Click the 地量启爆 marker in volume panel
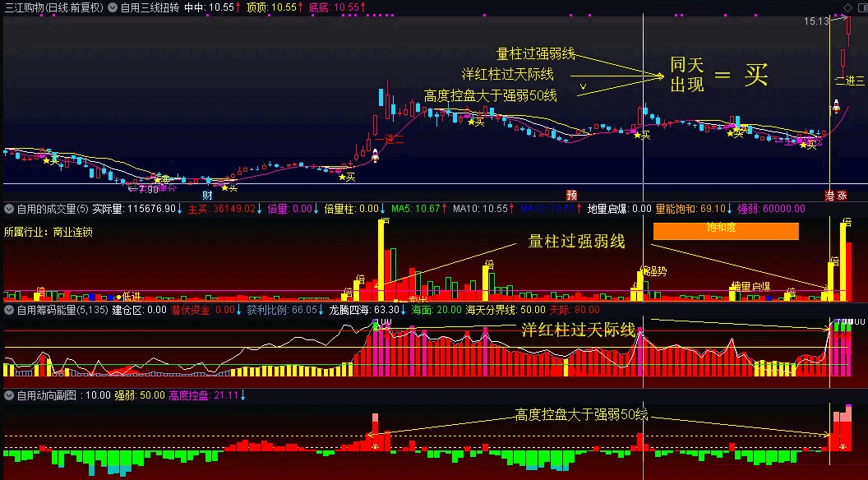Screen dimensions: 868x480 coord(750,287)
